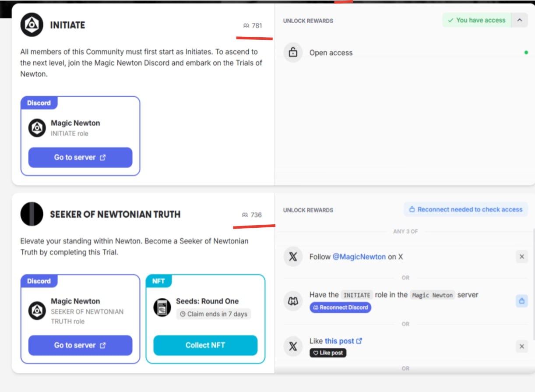Click the Open access unlocked padlock icon
The image size is (535, 392).
293,53
